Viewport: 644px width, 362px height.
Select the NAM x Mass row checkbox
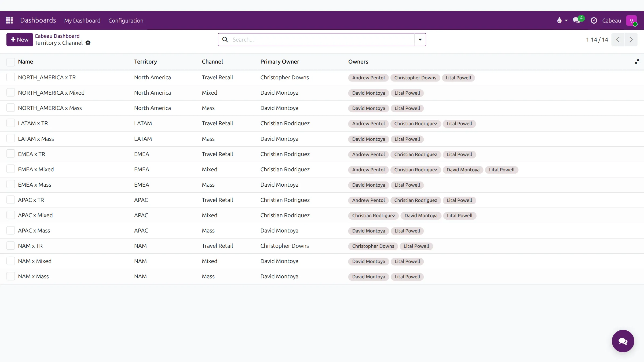click(11, 276)
